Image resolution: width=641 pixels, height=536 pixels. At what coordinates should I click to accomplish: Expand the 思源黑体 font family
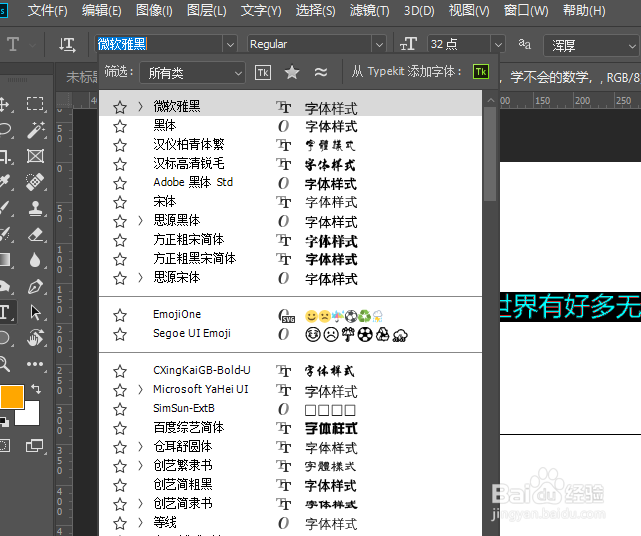(140, 221)
